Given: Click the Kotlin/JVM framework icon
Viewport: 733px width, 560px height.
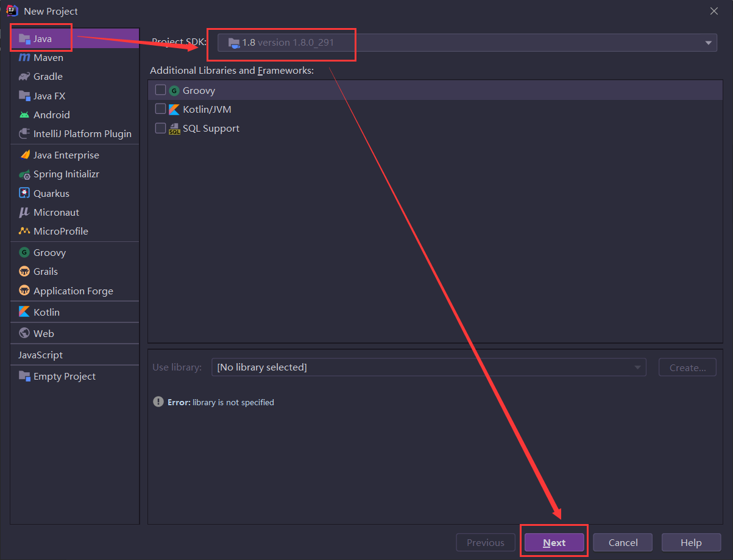Looking at the screenshot, I should coord(174,110).
